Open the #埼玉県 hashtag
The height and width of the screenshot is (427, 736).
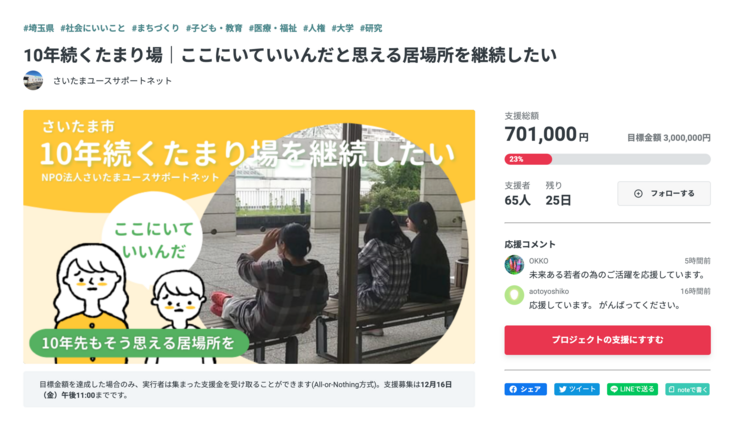point(38,28)
